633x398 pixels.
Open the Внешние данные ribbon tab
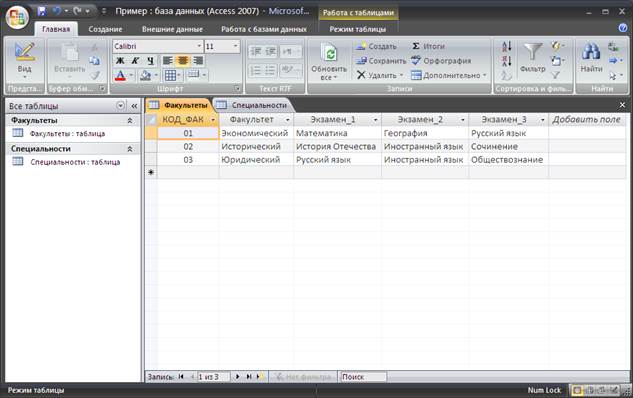172,29
